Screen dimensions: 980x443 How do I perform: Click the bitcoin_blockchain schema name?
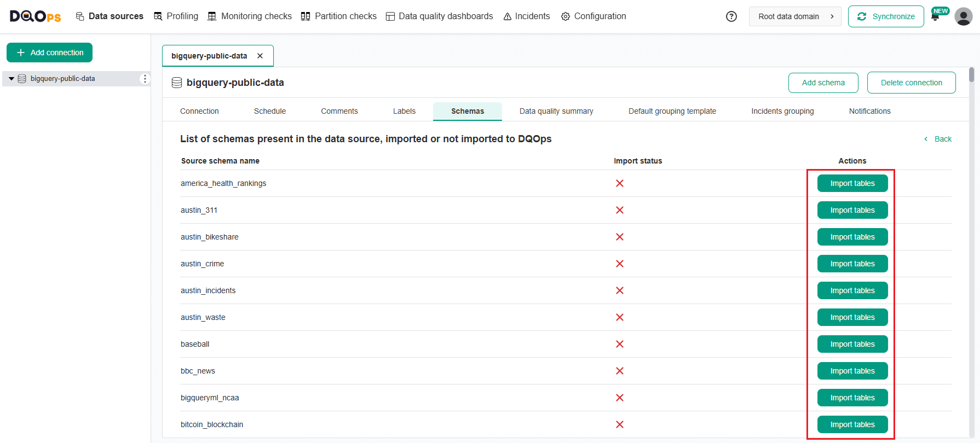tap(212, 424)
